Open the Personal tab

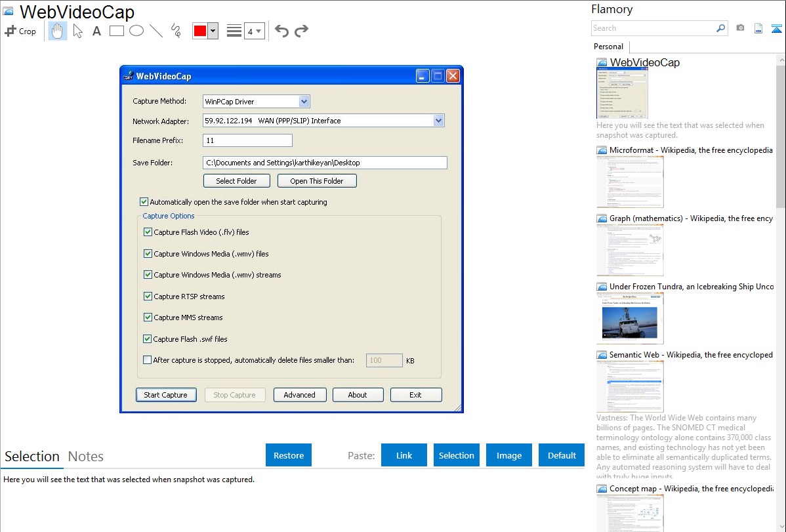click(x=608, y=47)
